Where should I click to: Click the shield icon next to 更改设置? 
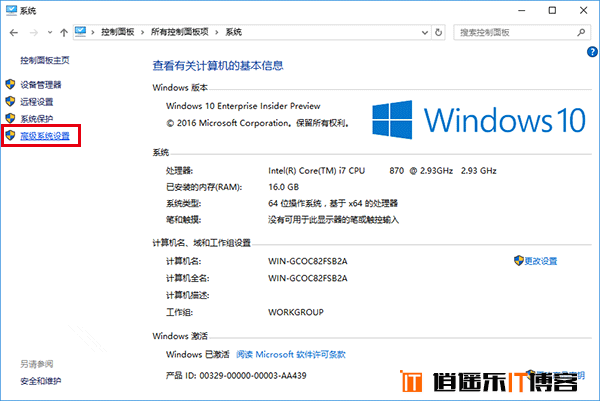click(x=518, y=261)
